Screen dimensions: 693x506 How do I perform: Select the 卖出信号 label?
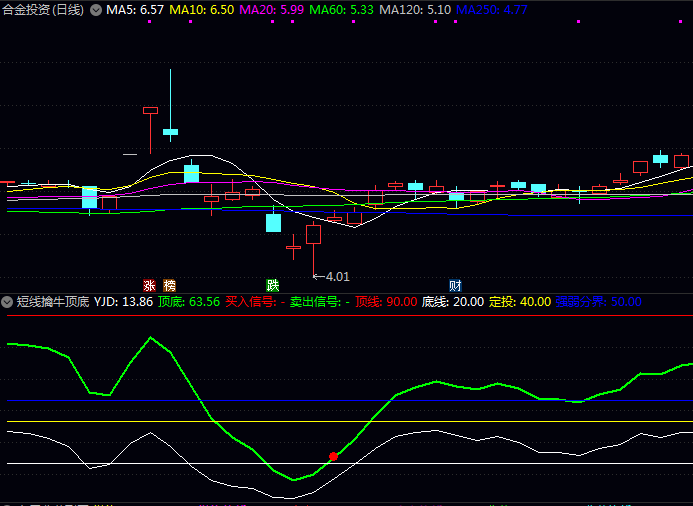coord(320,302)
